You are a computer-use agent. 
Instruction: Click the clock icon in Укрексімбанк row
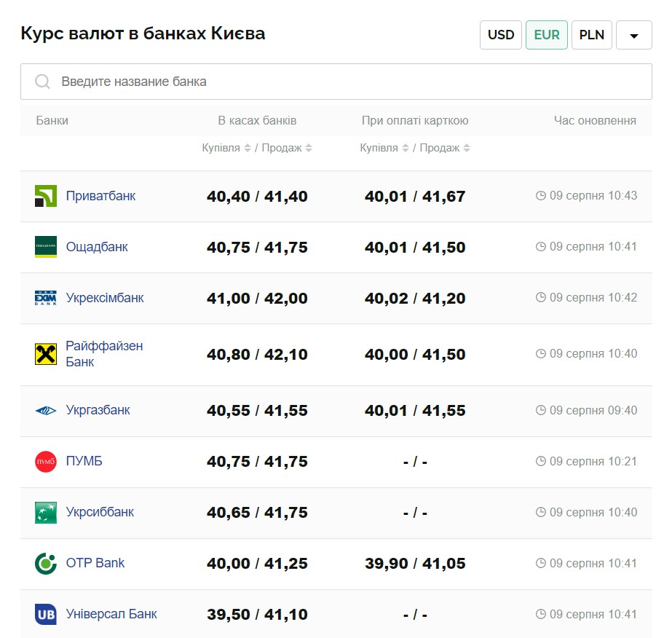(x=540, y=298)
